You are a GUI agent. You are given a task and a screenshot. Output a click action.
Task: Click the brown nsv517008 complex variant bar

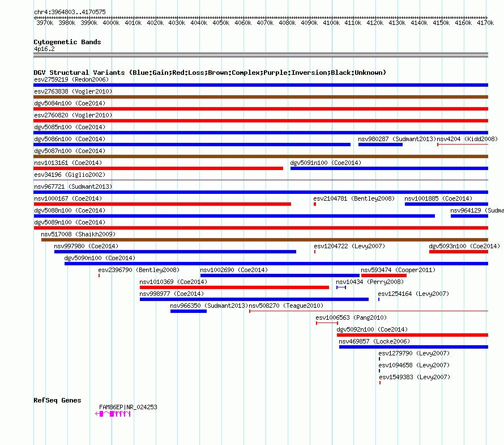pos(264,240)
